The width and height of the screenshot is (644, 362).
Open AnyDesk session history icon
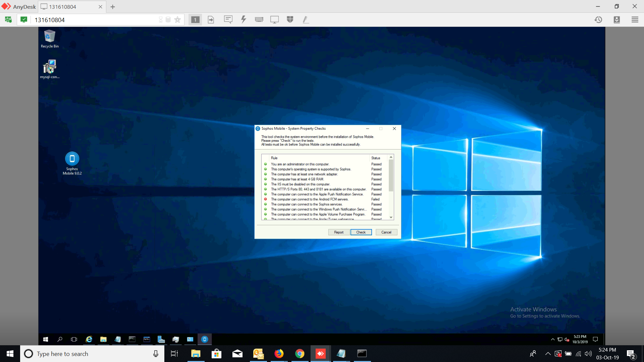(598, 20)
